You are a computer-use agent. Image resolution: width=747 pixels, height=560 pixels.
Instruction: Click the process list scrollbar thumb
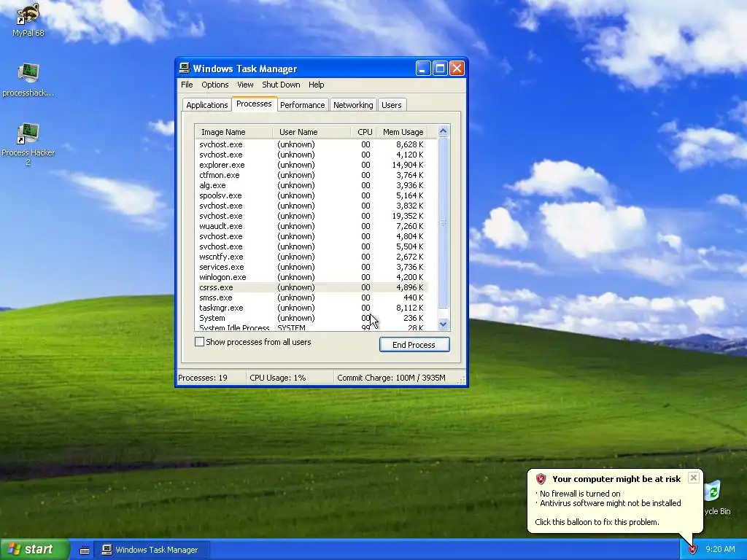[443, 223]
